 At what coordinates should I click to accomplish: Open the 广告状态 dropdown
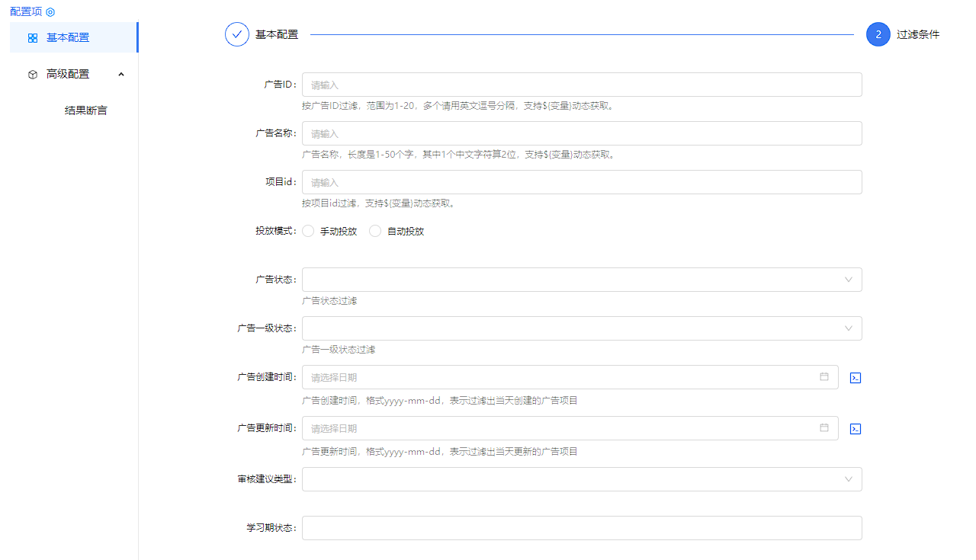(581, 280)
